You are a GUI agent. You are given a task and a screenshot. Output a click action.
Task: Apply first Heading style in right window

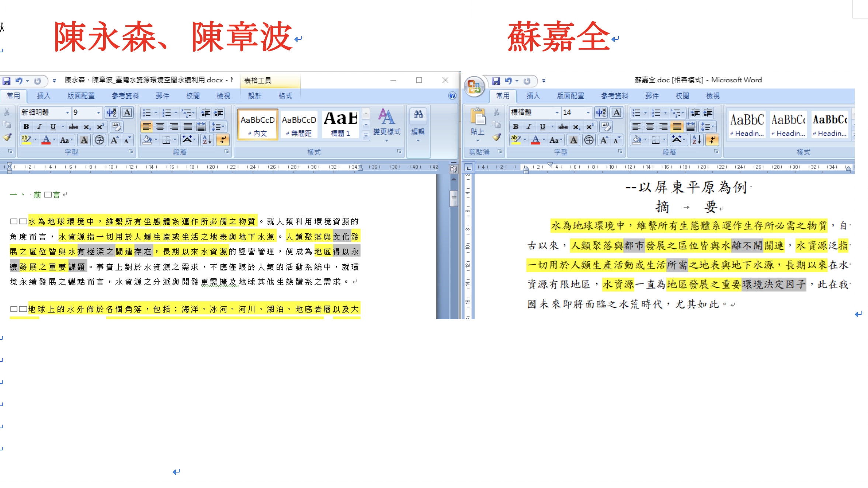pyautogui.click(x=747, y=124)
